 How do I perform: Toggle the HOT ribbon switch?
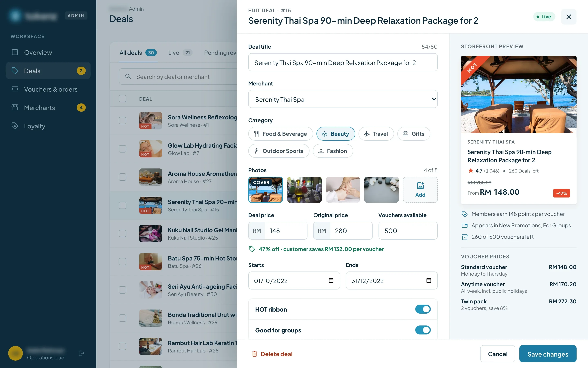423,309
